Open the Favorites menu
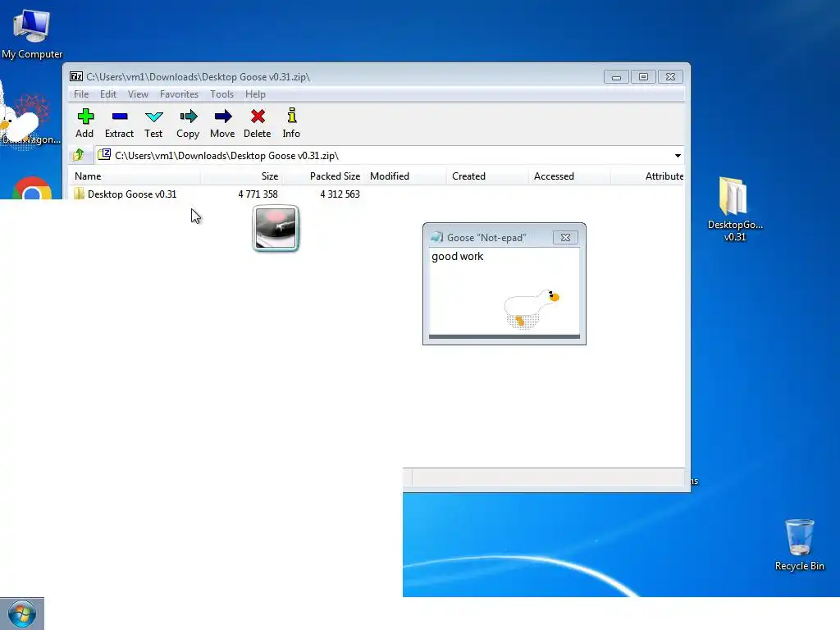 tap(179, 94)
